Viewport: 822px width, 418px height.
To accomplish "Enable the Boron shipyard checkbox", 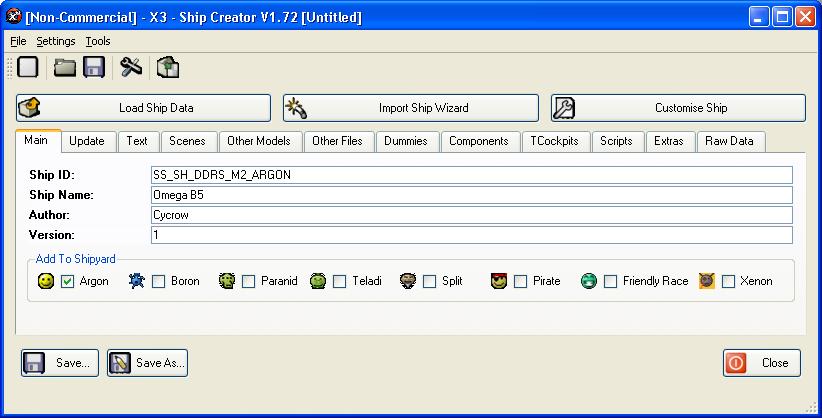I will coord(158,282).
